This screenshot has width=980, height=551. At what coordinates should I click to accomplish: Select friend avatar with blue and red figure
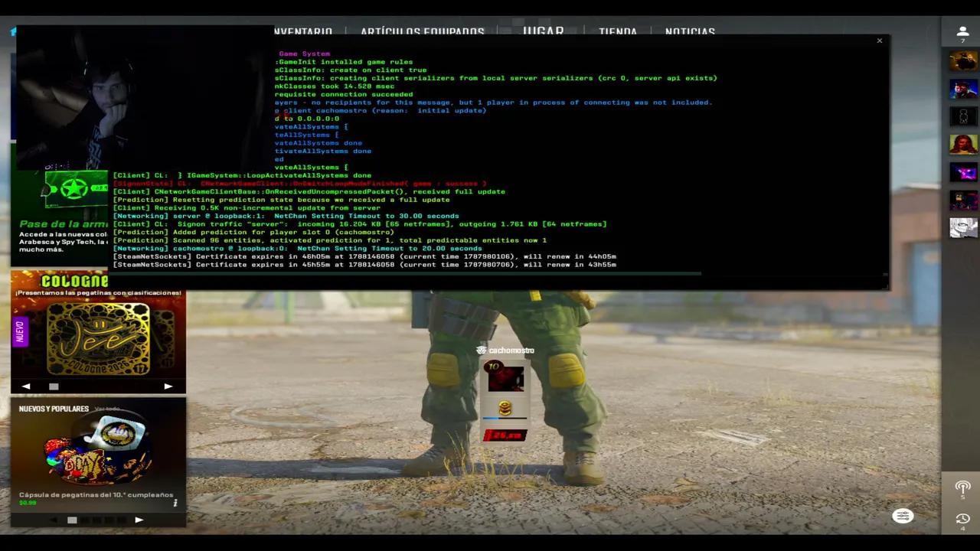point(963,89)
